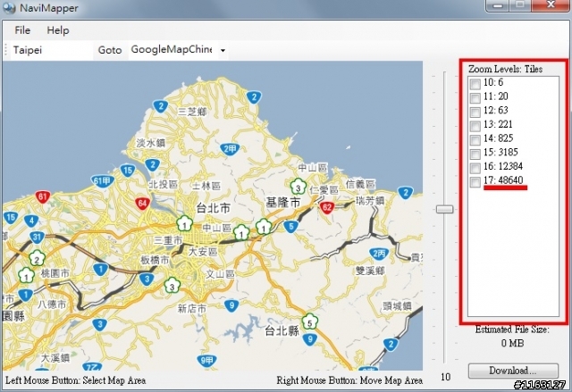
Task: Click the Download... button
Action: 513,371
